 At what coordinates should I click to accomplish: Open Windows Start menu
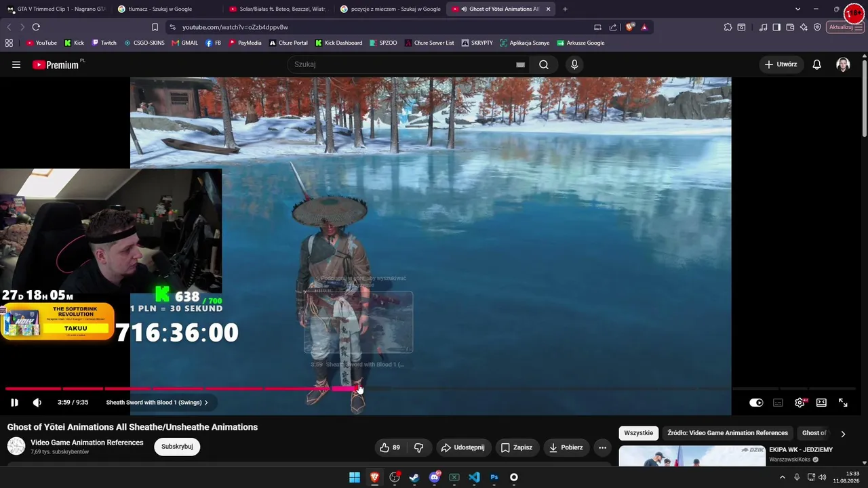[x=355, y=477]
